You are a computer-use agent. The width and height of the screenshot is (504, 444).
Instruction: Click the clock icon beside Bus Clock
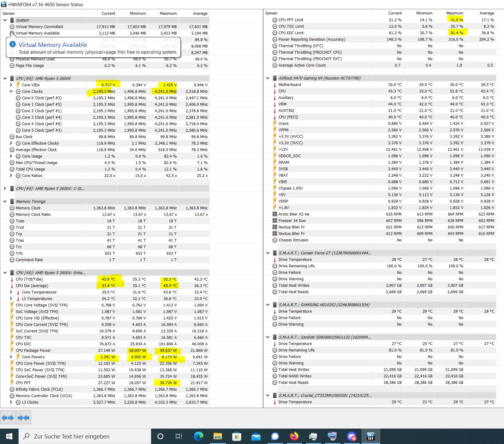(12, 137)
